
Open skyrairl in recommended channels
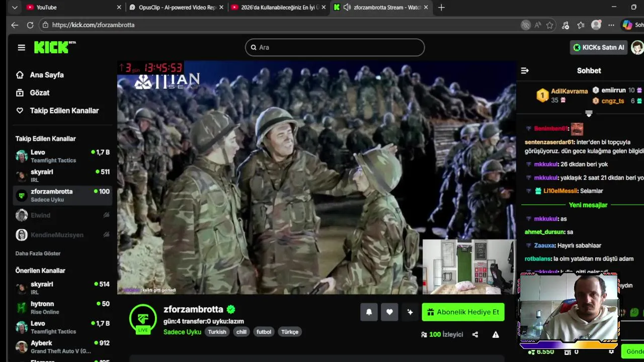pos(62,288)
